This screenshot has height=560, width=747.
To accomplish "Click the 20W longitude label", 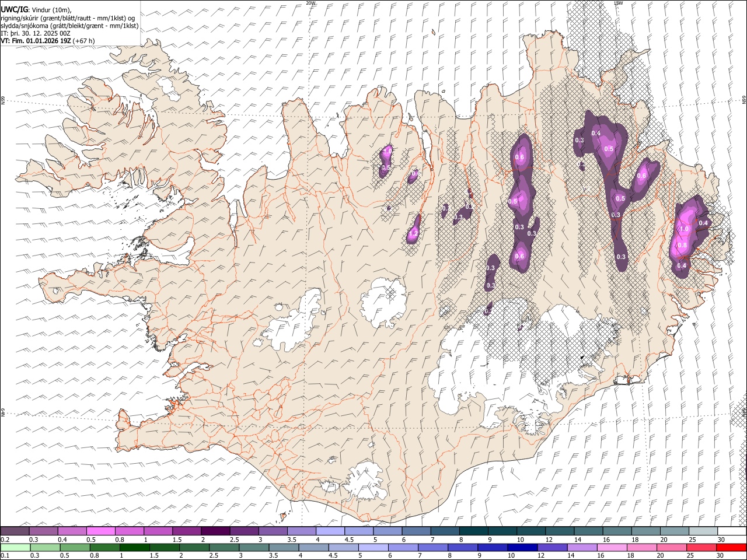I will [x=310, y=3].
